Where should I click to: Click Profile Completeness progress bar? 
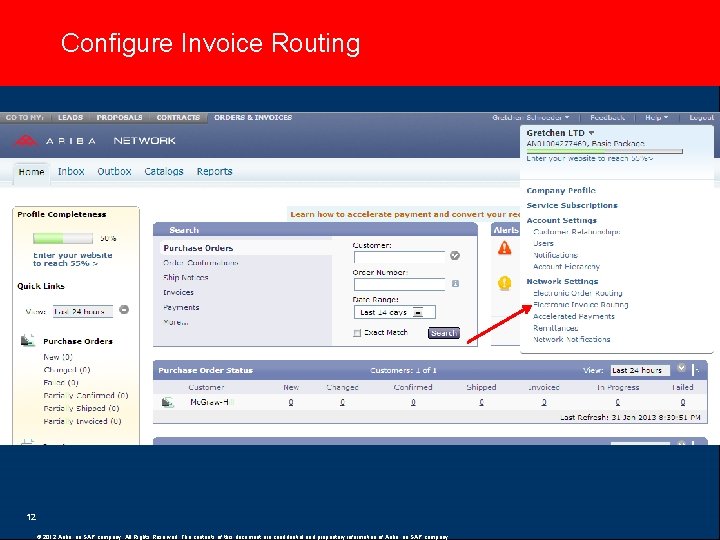point(63,238)
